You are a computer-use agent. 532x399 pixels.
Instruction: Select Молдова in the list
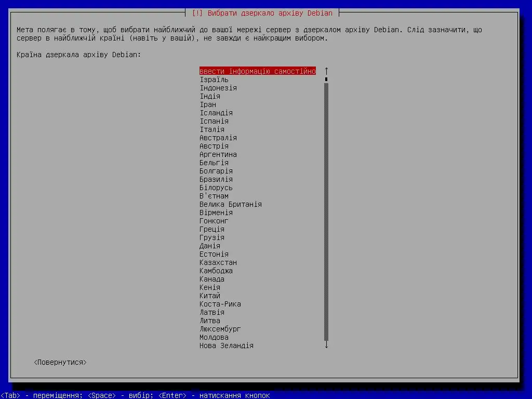coord(214,337)
